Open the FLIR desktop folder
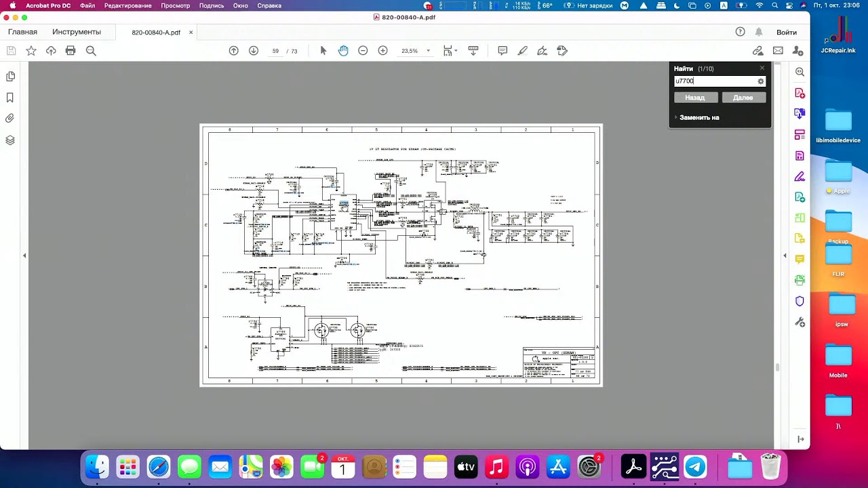868x488 pixels. (x=838, y=260)
